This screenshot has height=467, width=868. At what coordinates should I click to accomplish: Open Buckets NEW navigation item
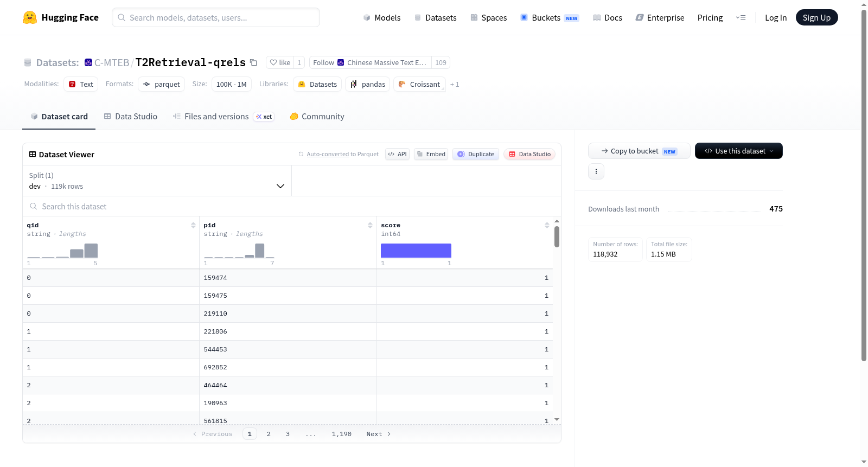550,17
